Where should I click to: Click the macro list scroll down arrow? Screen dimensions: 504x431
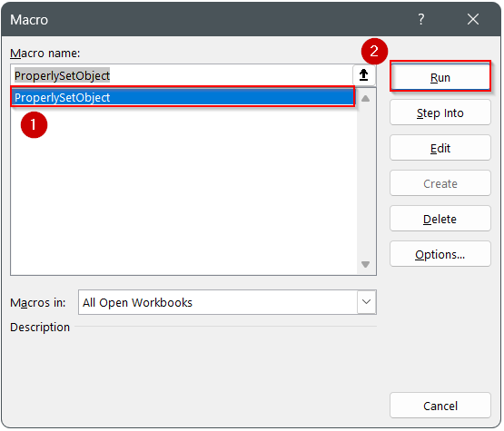pos(365,264)
